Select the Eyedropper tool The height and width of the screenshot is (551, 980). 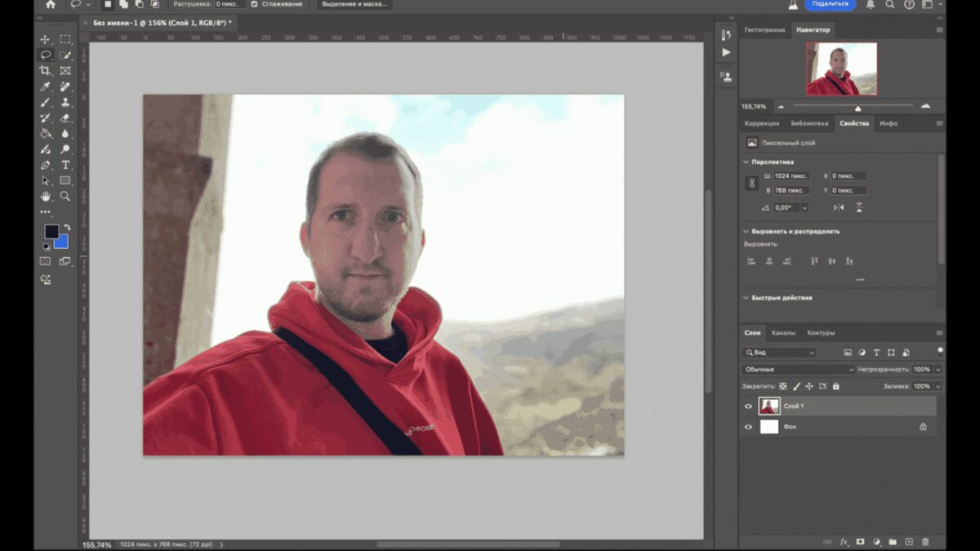point(45,87)
